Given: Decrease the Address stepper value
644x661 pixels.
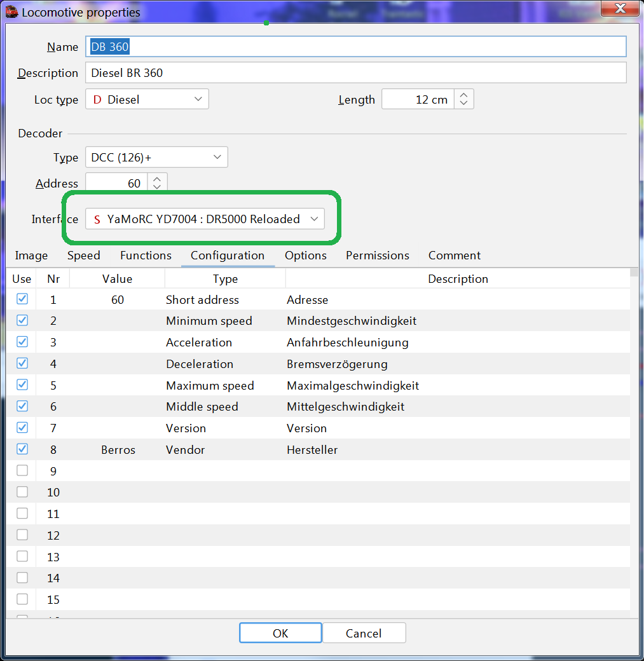Looking at the screenshot, I should [x=156, y=187].
